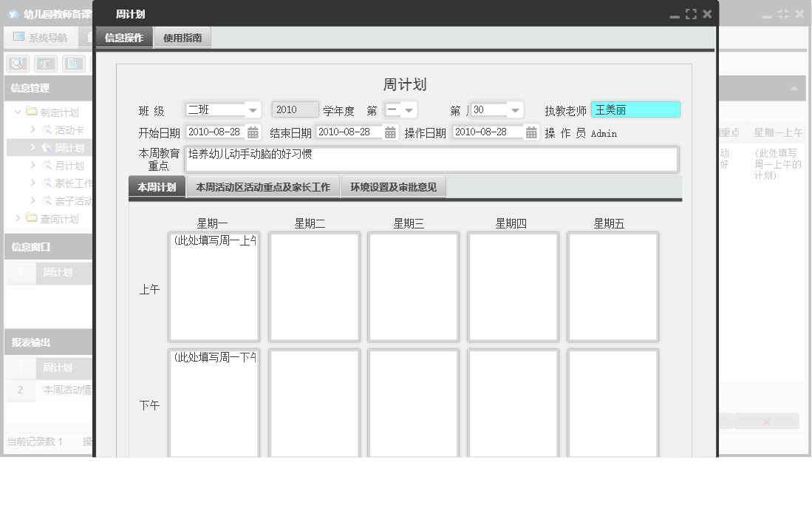Maximize the 周计划 dialog window
This screenshot has height=525, width=812.
tap(691, 14)
